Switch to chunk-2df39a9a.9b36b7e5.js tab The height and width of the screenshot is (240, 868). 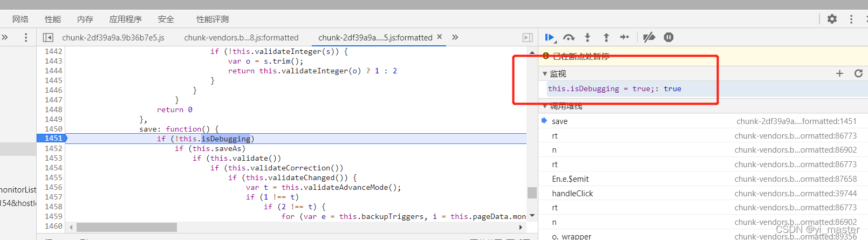click(x=113, y=38)
